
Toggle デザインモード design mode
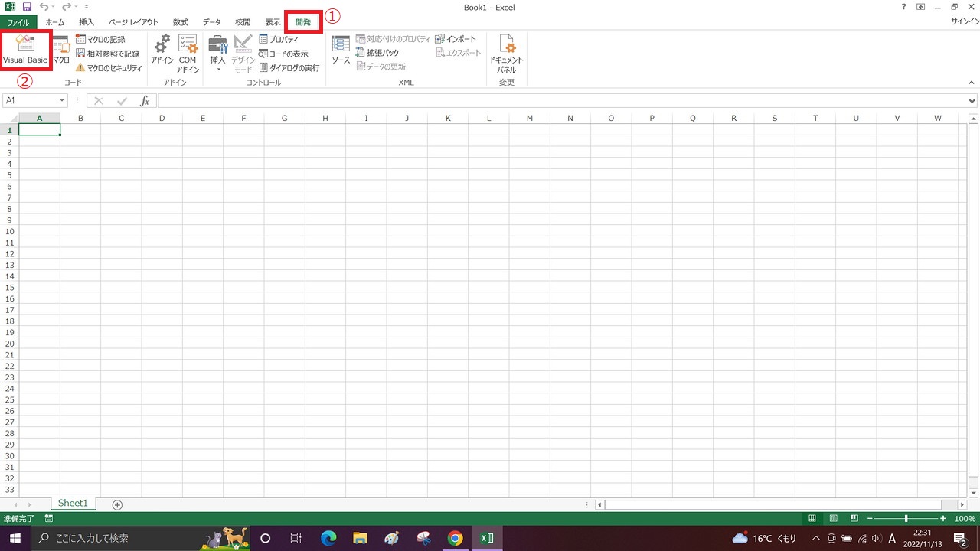(x=243, y=53)
